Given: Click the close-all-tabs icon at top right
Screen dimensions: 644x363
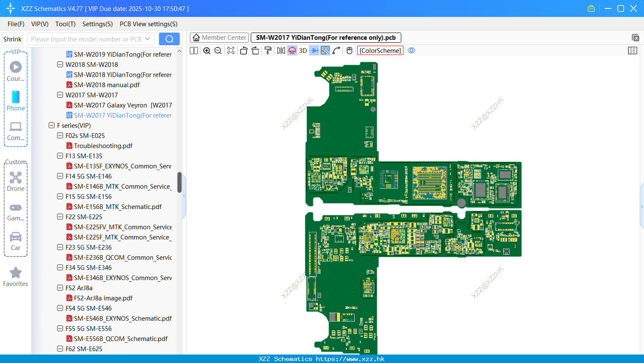Looking at the screenshot, I should pos(635,38).
